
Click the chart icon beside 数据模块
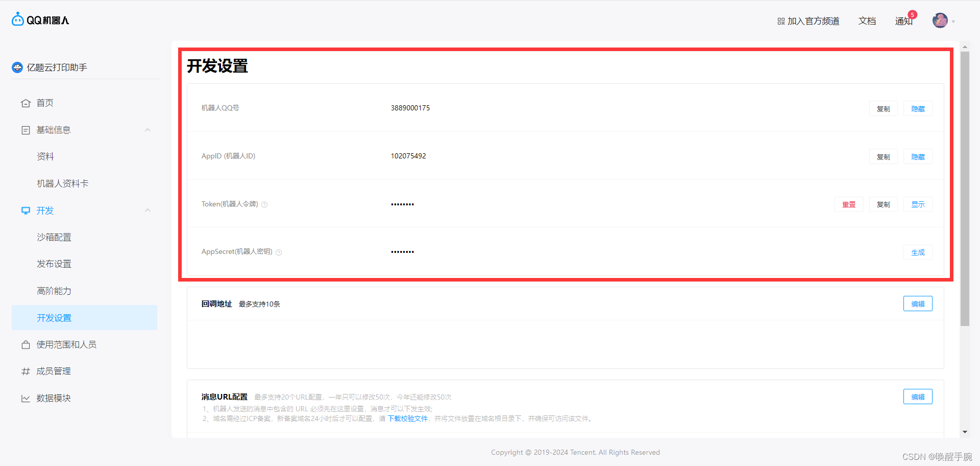(26, 399)
